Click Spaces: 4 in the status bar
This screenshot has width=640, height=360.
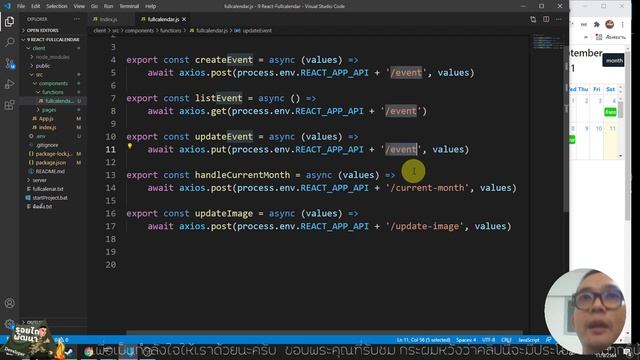pos(466,340)
